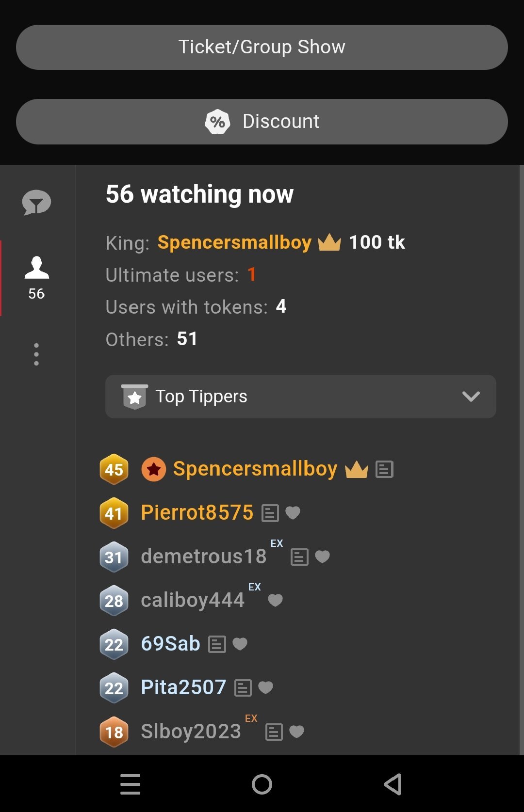Click the notes icon next to Pita2507
This screenshot has width=524, height=812.
(x=243, y=688)
